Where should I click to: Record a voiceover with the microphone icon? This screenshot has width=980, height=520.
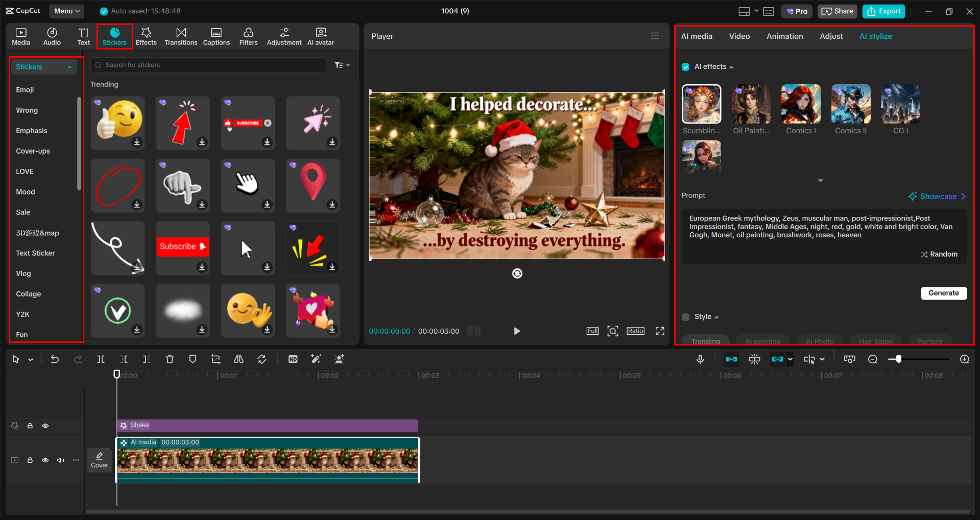click(700, 359)
